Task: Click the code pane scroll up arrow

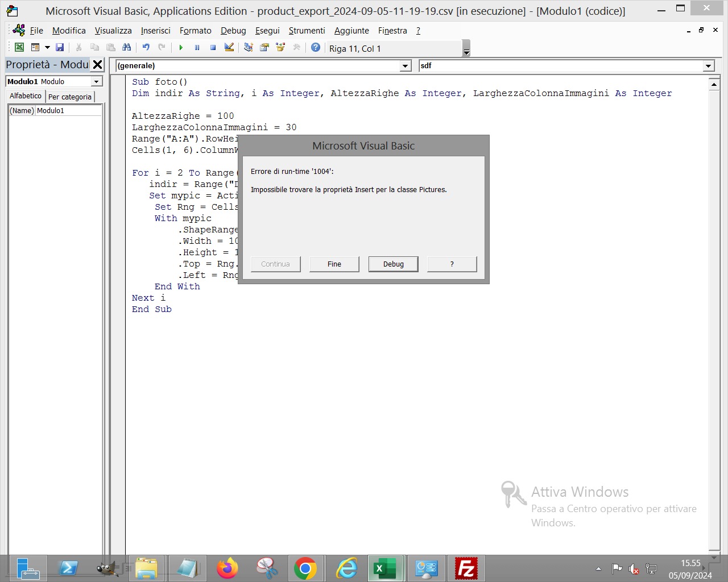Action: (714, 84)
